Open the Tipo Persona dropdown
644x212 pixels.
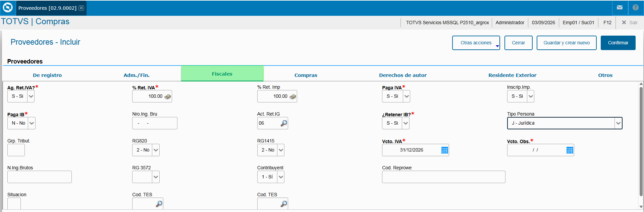point(618,123)
